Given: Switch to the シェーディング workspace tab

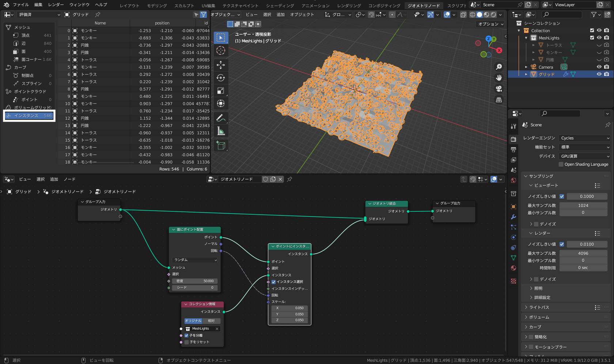Looking at the screenshot, I should click(x=280, y=5).
